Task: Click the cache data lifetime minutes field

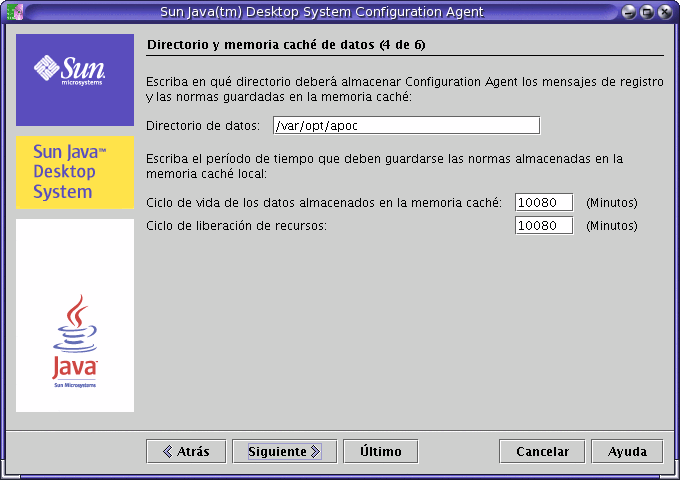Action: tap(544, 202)
